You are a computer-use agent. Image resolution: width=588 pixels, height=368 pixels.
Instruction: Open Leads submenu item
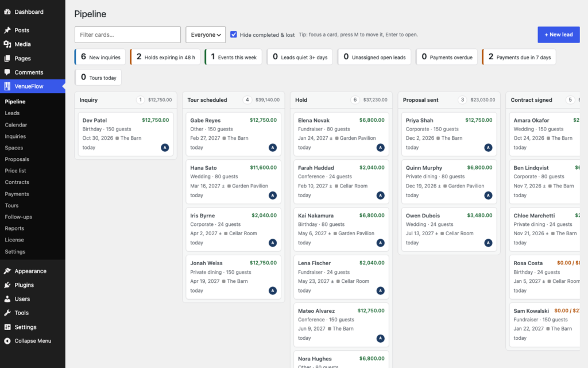click(x=12, y=113)
